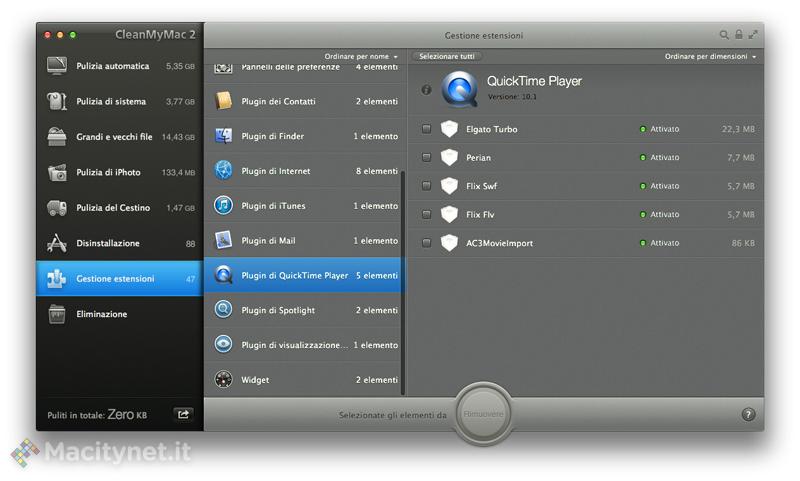Click the info icon beside QuickTime Player
Viewport: 800px width, 481px height.
coord(427,90)
